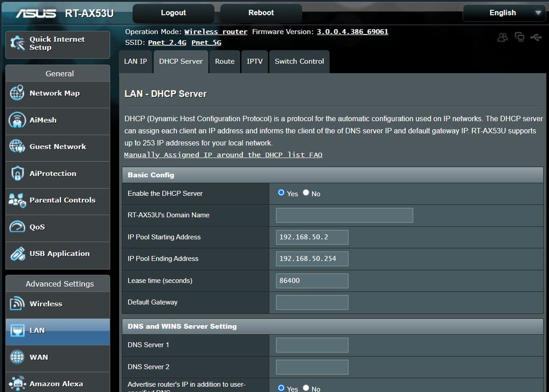
Task: Select No for Enable the DHCP Server
Action: point(306,193)
